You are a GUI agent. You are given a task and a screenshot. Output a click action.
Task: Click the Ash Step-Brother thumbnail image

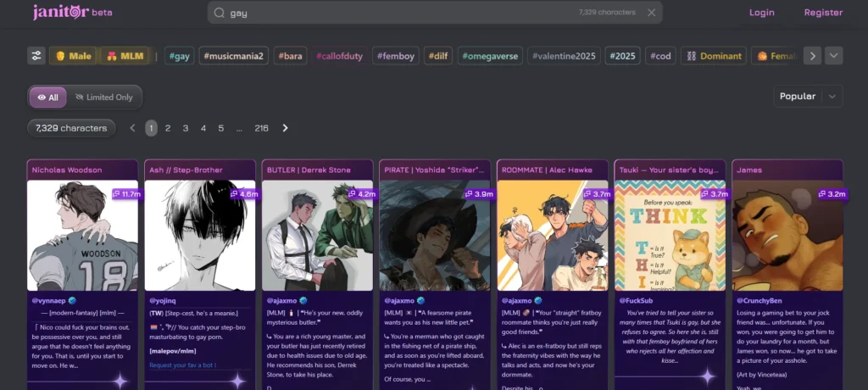tap(200, 236)
